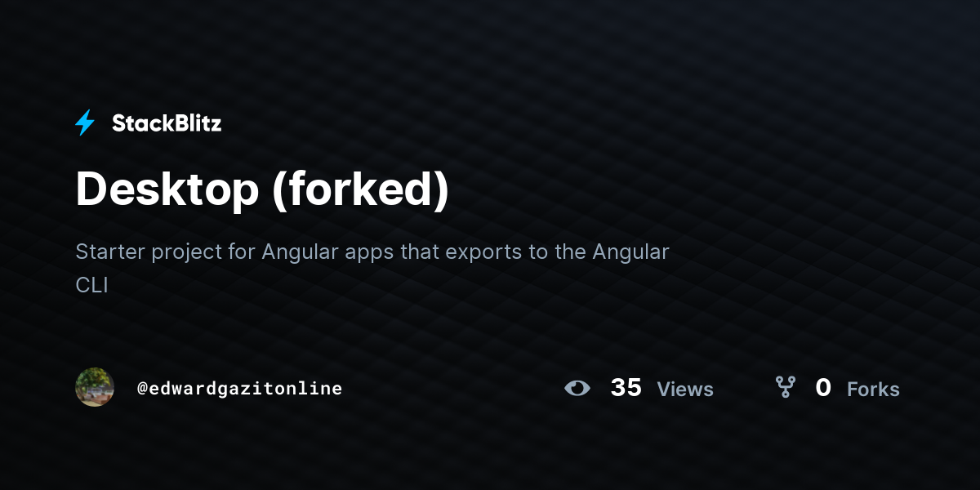Click the last Angular word ending the first line

coord(630,252)
